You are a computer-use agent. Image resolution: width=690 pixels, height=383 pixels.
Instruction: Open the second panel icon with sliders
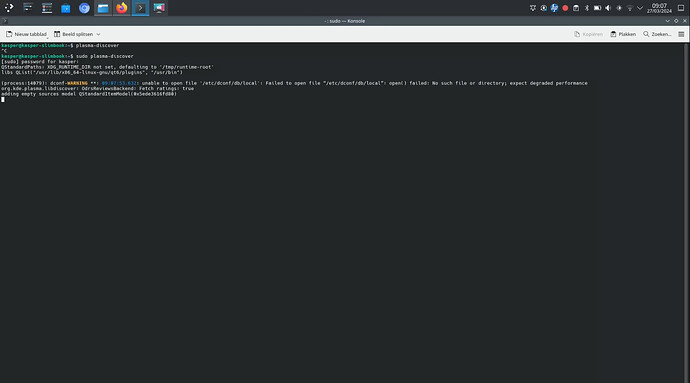[x=28, y=8]
